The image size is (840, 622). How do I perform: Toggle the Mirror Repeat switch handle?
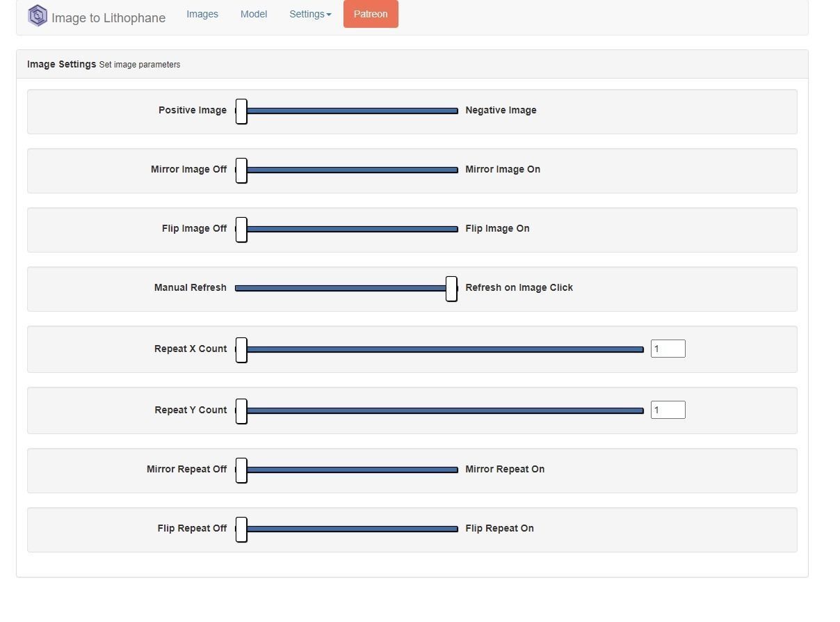[x=241, y=470]
